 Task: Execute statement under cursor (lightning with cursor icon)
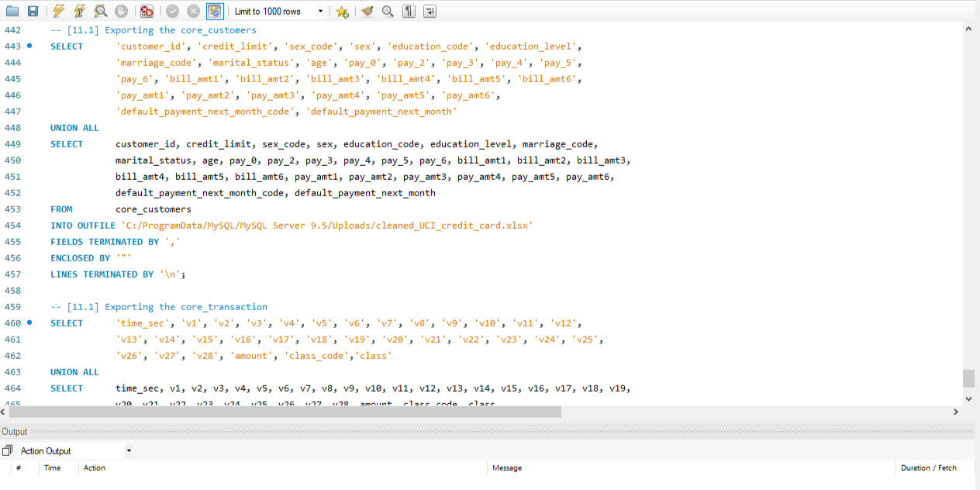80,11
